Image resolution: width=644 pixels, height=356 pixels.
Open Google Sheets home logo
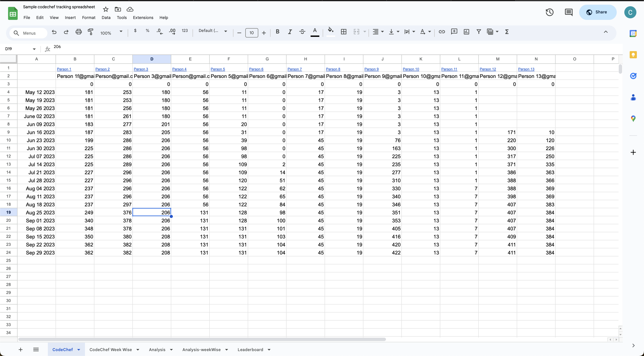tap(13, 13)
